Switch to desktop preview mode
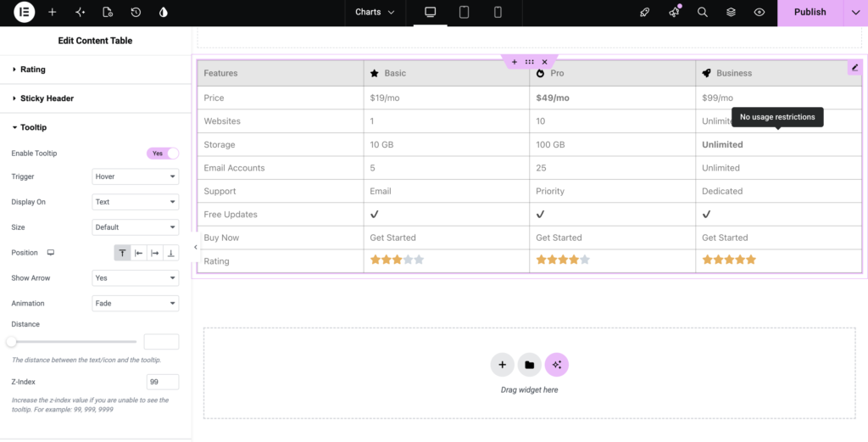The image size is (868, 442). [x=430, y=12]
